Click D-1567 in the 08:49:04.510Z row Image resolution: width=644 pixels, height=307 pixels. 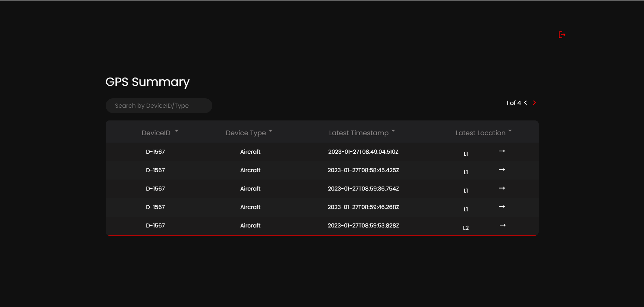[155, 152]
